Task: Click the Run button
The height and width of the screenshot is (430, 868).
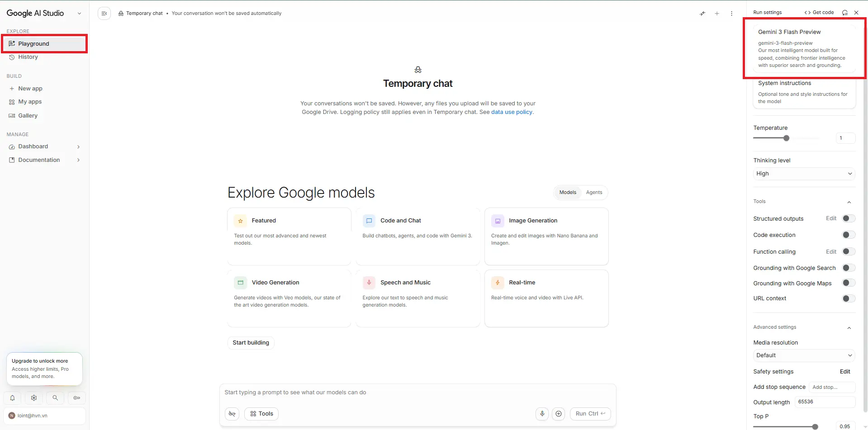Action: click(x=590, y=414)
